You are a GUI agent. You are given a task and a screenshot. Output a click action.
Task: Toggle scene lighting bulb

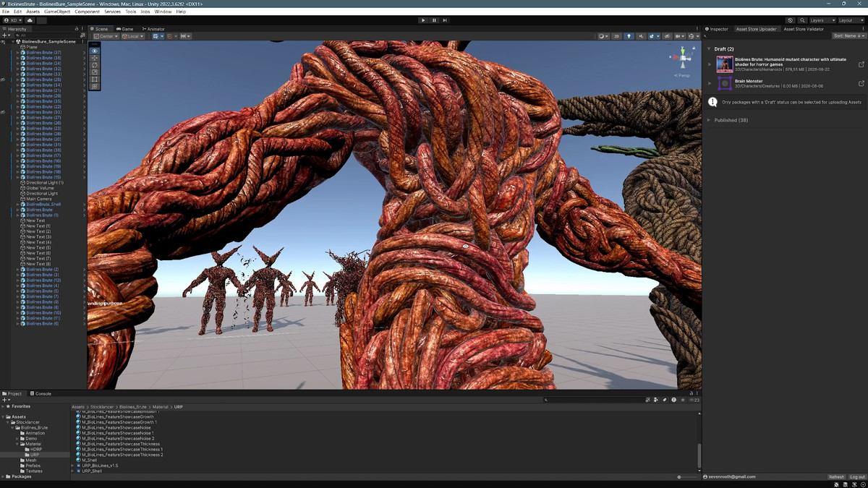tap(629, 36)
